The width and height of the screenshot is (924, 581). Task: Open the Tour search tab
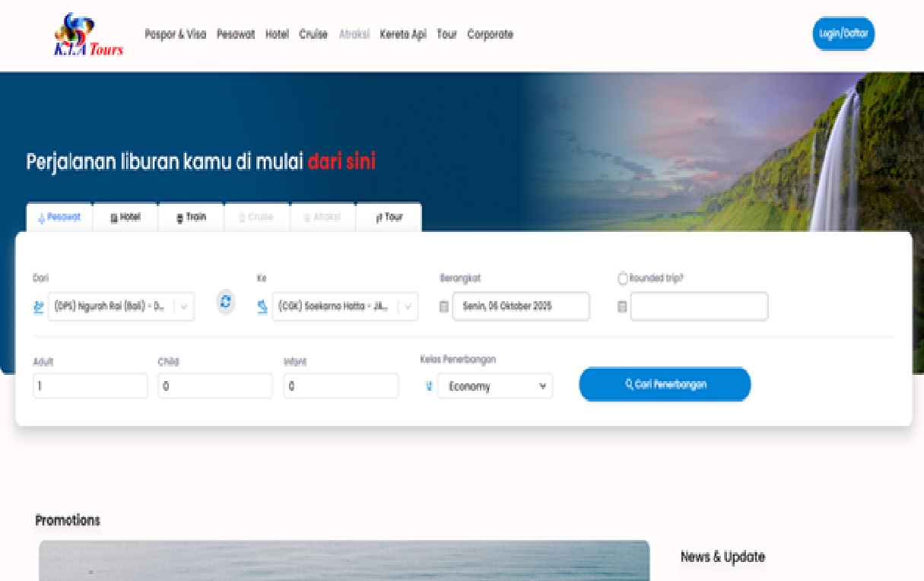pos(389,217)
